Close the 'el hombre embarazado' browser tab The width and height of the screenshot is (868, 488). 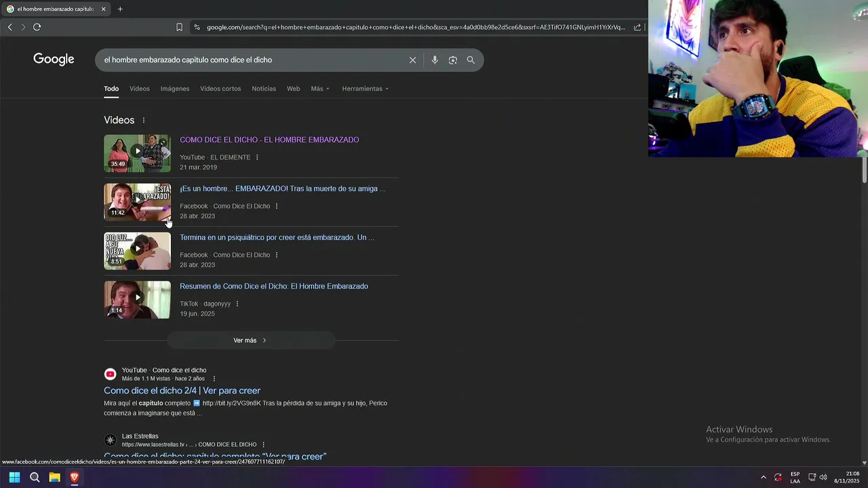click(x=103, y=9)
